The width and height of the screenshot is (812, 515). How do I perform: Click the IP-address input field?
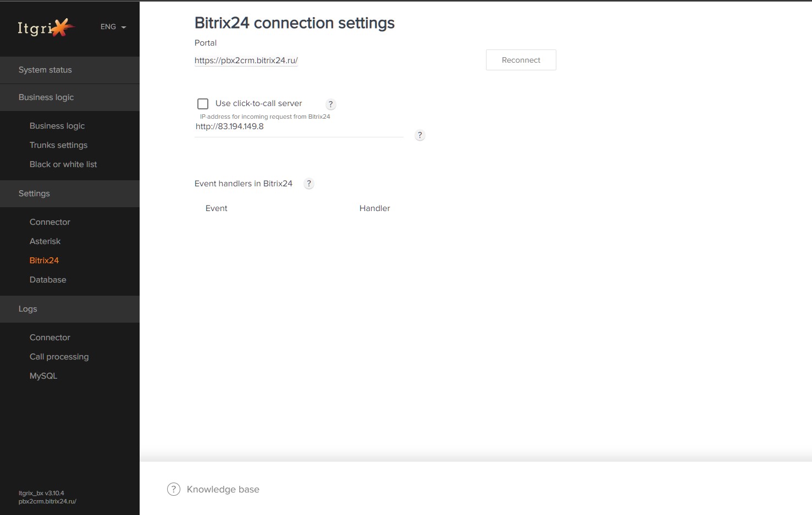coord(299,126)
